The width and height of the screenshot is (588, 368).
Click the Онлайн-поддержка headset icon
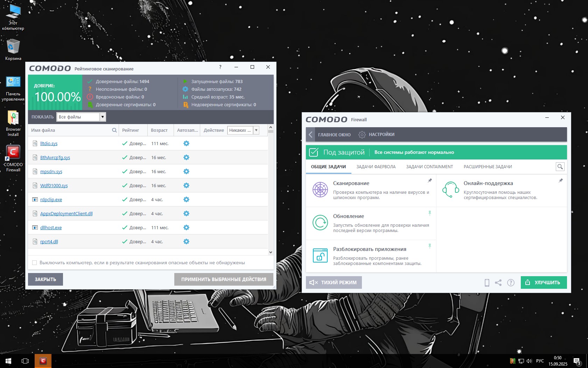point(450,190)
